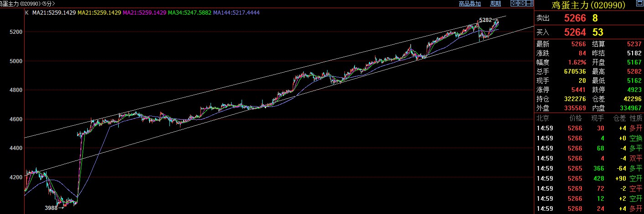Click the 鸡蛋主力(020990) panel title
Screen dimensions: 644x214
coord(588,5)
